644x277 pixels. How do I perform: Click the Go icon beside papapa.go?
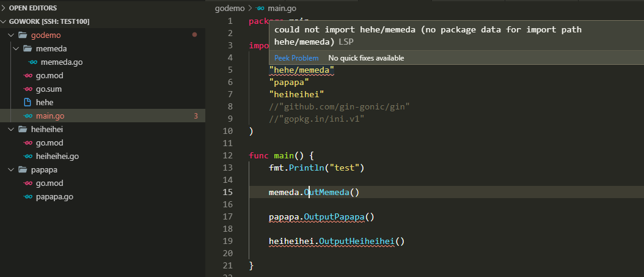click(x=27, y=196)
